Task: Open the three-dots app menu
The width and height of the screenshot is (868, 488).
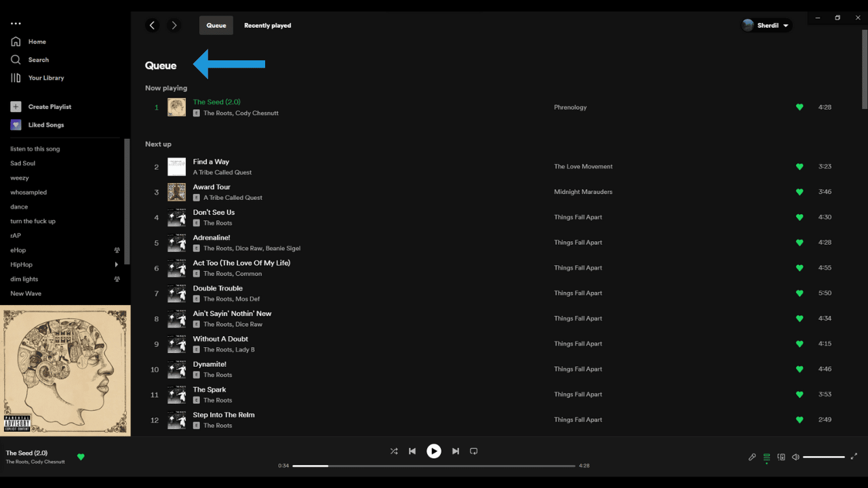Action: [x=16, y=24]
